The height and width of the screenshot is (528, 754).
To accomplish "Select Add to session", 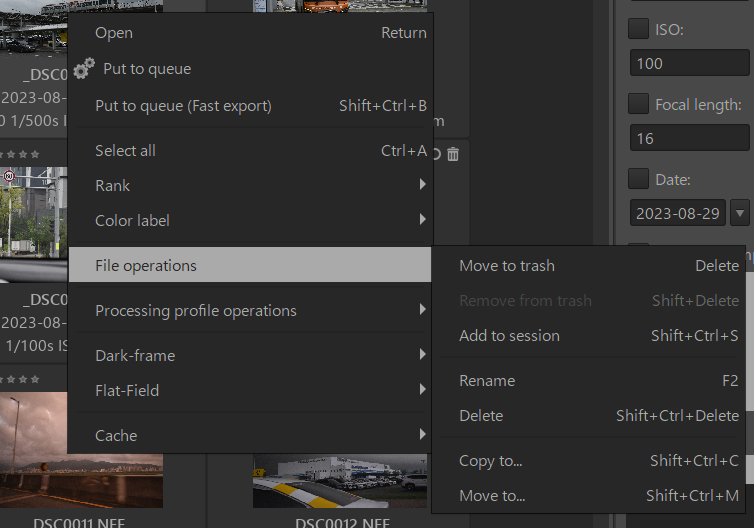I will [590, 335].
